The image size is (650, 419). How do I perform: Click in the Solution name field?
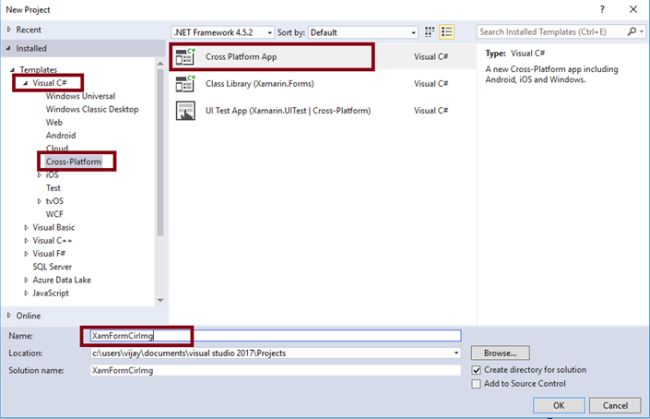pos(275,371)
